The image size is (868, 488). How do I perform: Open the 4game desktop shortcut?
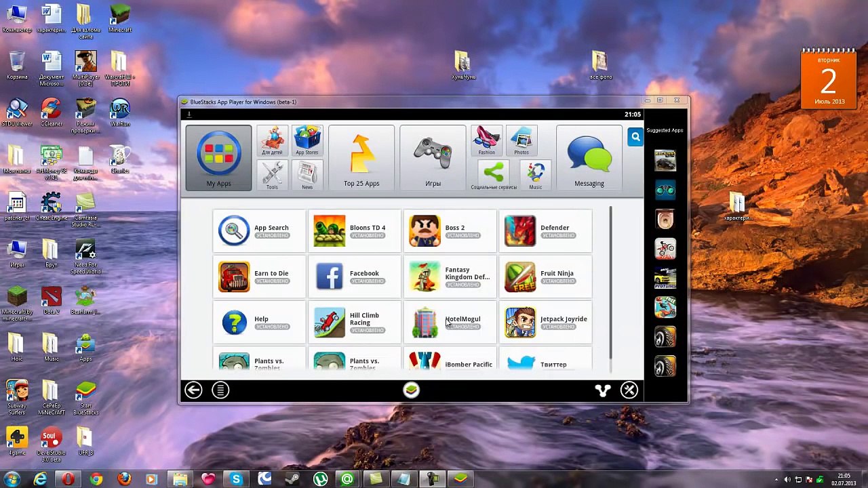click(17, 441)
